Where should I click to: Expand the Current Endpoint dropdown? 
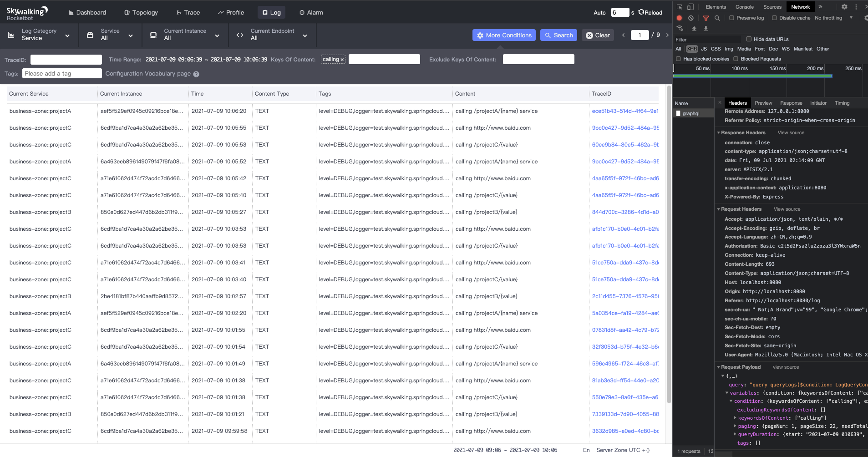pyautogui.click(x=305, y=36)
